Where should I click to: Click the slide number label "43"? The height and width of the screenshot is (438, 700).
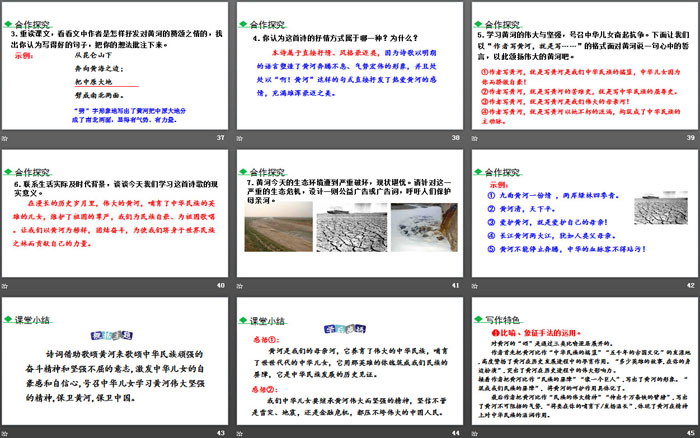[x=221, y=433]
